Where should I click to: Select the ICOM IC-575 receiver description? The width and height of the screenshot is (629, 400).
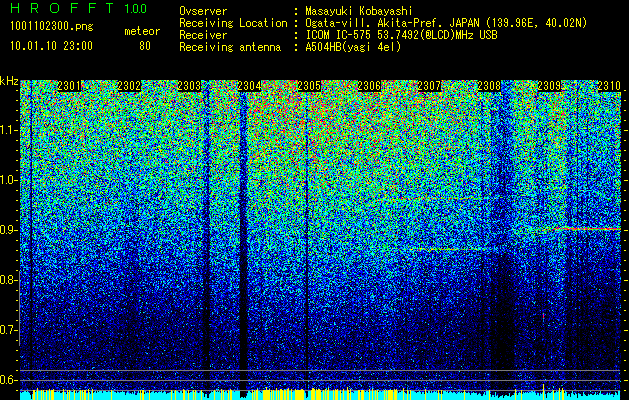(401, 35)
